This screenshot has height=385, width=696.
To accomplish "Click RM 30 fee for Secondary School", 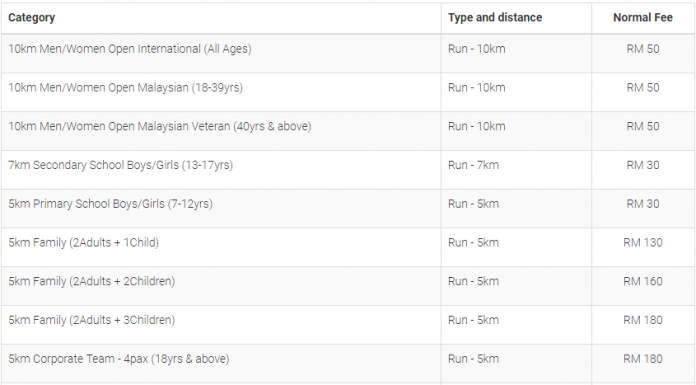I will (x=643, y=165).
